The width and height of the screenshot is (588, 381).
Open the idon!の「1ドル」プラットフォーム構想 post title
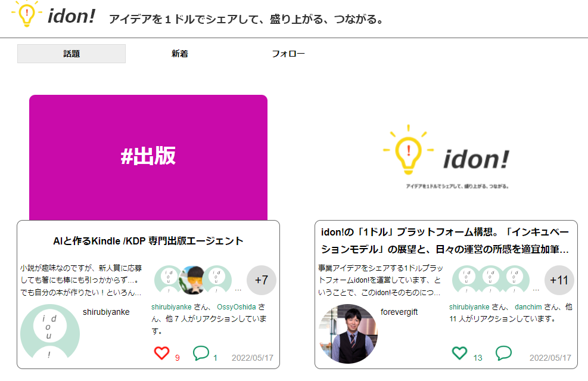[x=446, y=240]
